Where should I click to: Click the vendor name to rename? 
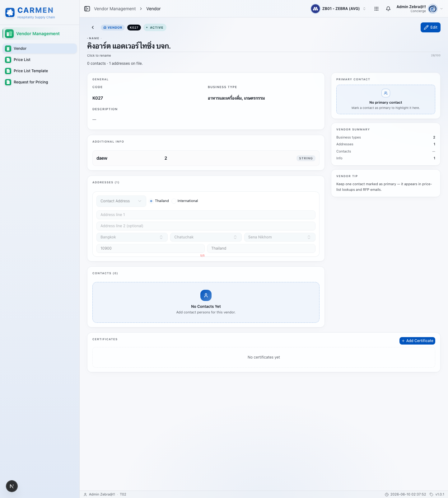tap(129, 46)
